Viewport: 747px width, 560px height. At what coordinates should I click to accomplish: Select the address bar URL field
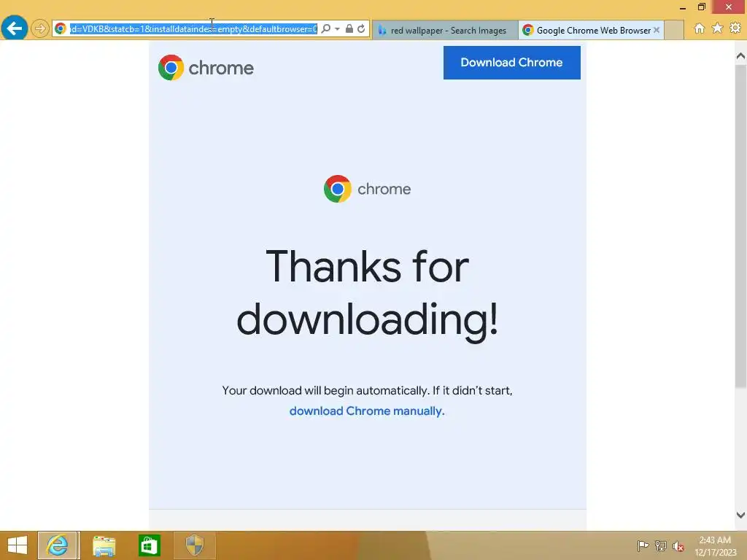pos(193,29)
